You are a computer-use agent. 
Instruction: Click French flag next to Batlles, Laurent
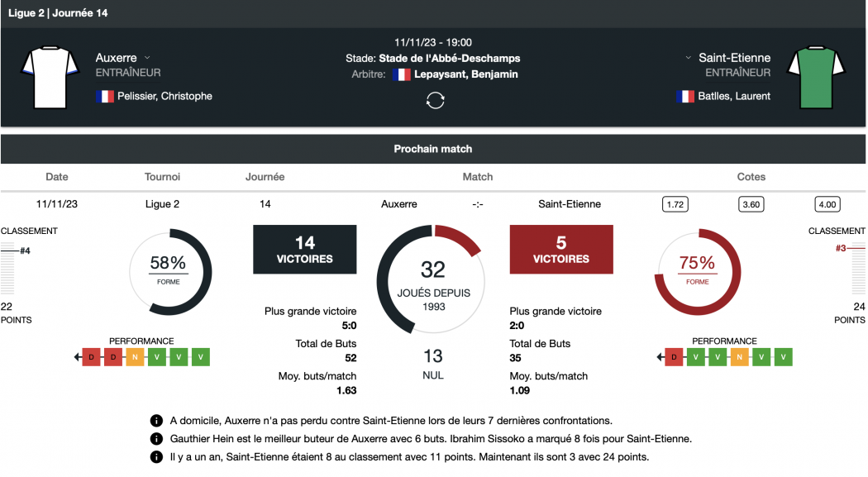point(685,96)
